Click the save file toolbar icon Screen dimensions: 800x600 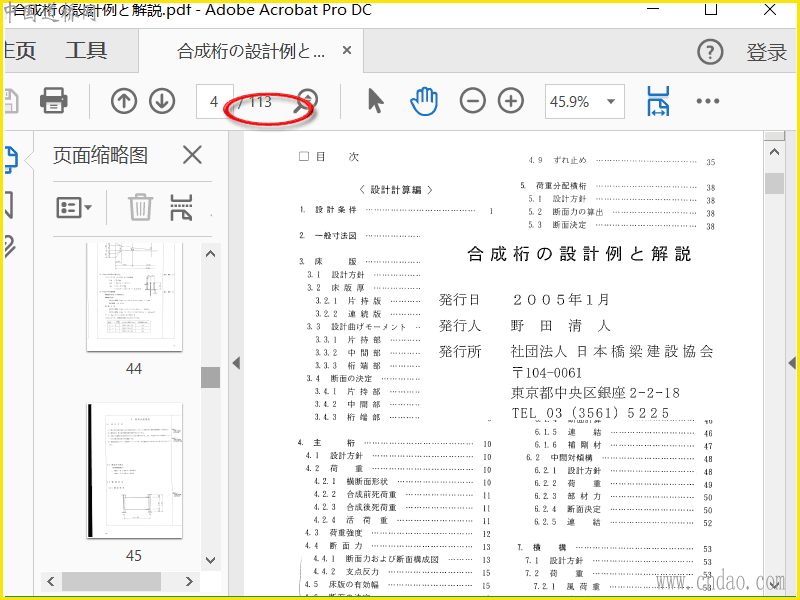coord(11,101)
